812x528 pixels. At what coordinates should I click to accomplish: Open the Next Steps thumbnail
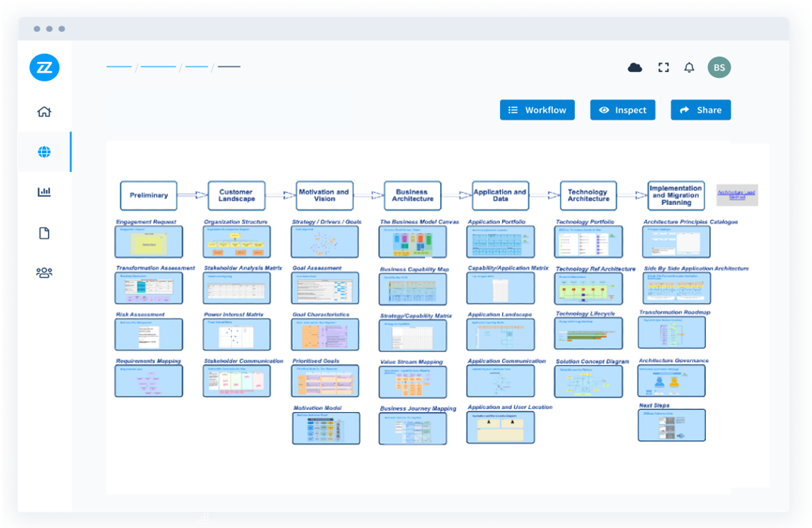pyautogui.click(x=671, y=425)
